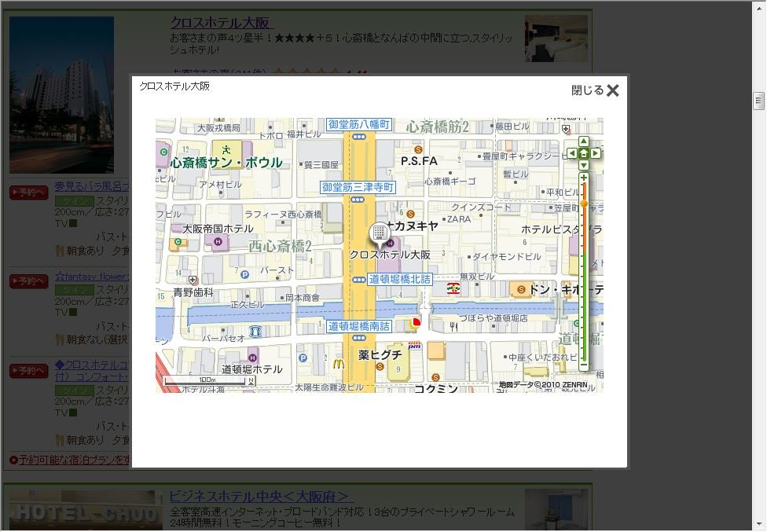Open the ◆クロスホテル plan link

click(92, 371)
